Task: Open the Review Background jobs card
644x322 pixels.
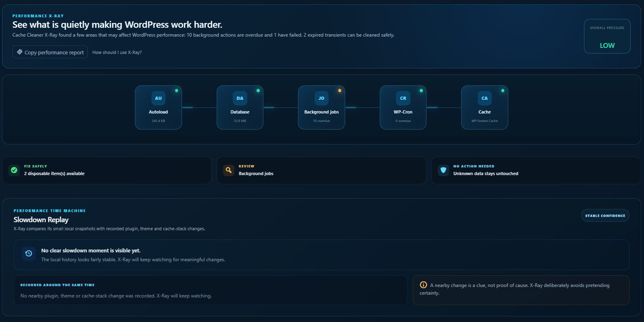Action: click(321, 170)
